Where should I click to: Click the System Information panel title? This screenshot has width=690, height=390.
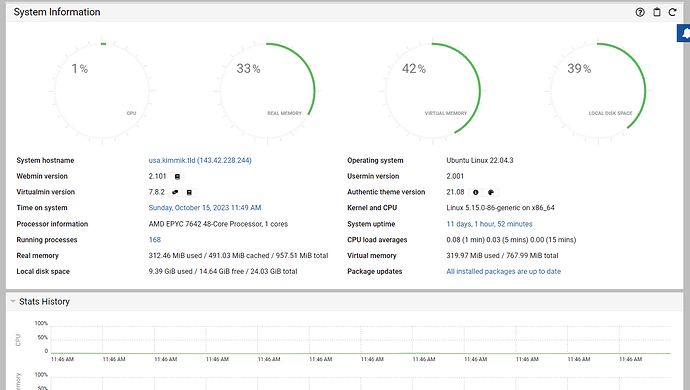(x=57, y=12)
